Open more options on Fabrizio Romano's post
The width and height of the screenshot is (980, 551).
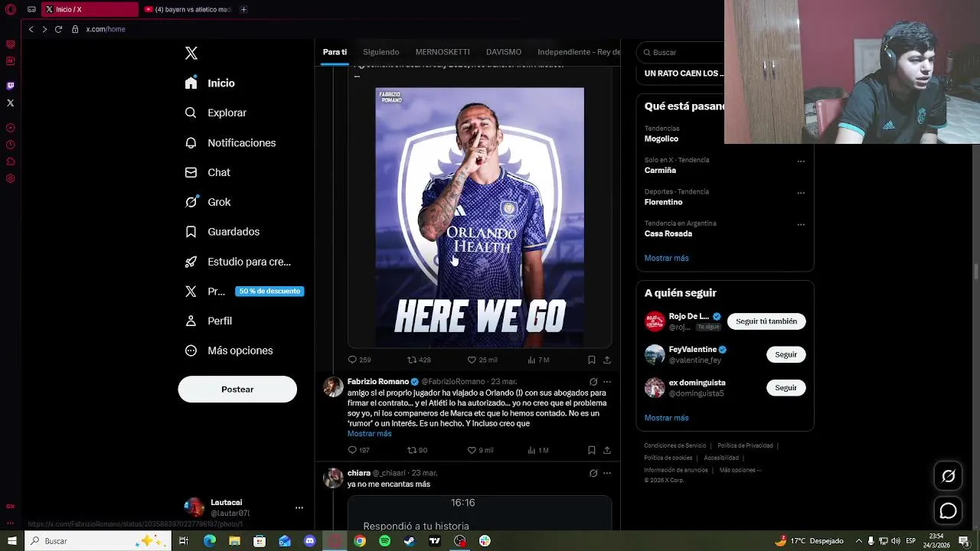[607, 382]
